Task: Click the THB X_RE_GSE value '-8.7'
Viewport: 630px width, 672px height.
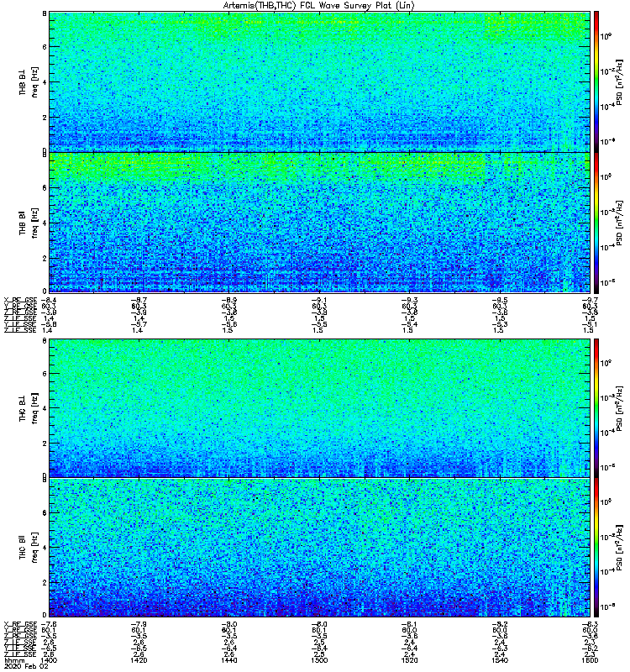Action: 139,300
